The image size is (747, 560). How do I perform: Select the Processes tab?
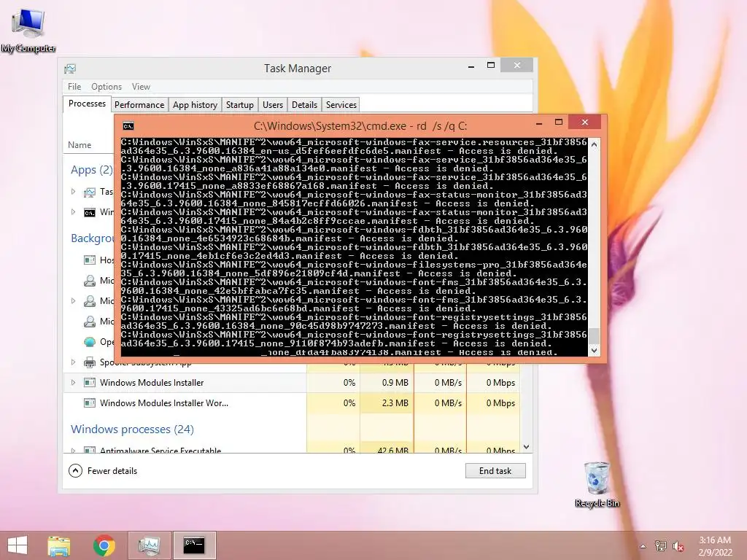[87, 104]
